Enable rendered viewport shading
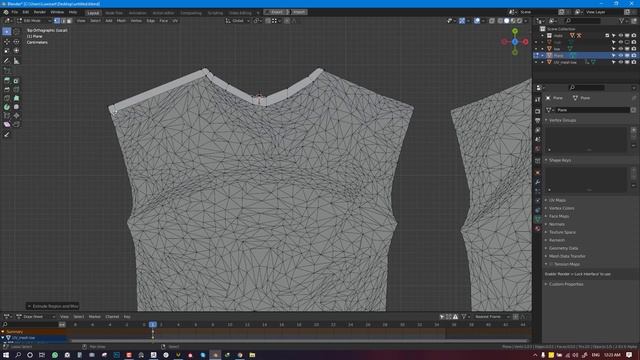 tap(519, 20)
